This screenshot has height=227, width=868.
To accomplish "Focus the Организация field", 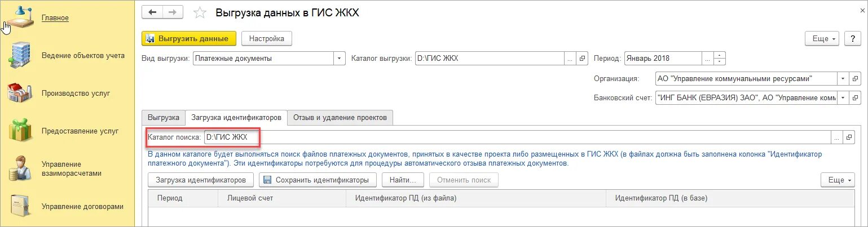I will pyautogui.click(x=746, y=79).
